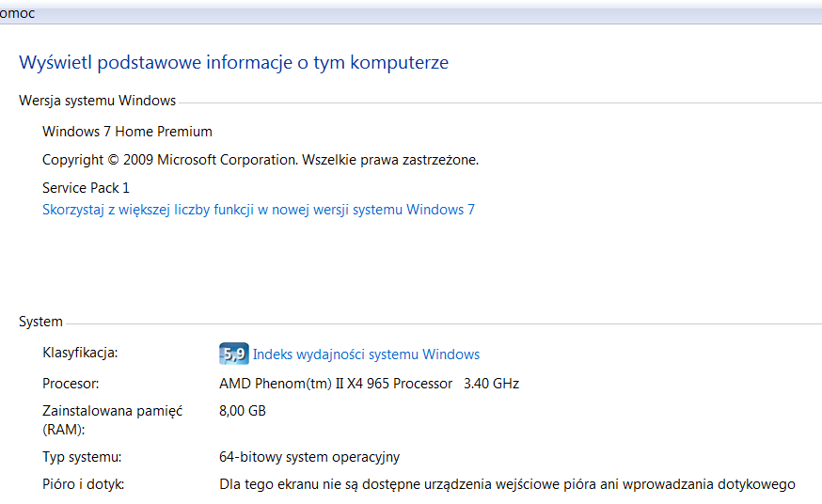This screenshot has width=822, height=504.
Task: Select the Wersja systemu Windows section header
Action: coord(98,101)
